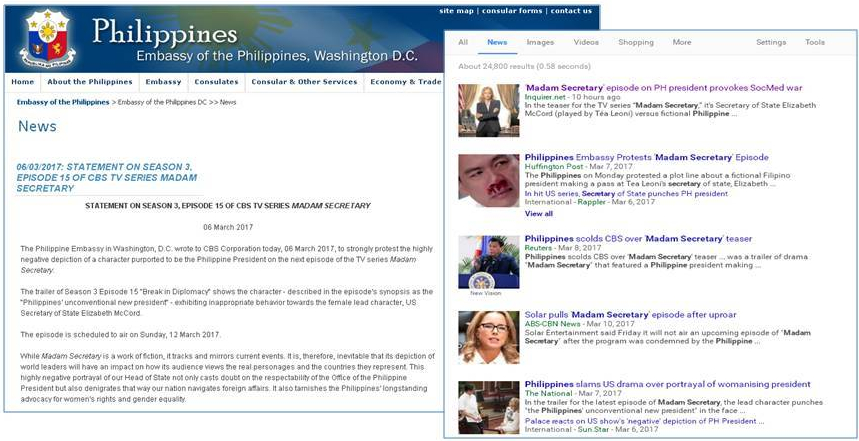Open About the Philippines menu item
Screen dimensions: 859x441
(x=89, y=82)
